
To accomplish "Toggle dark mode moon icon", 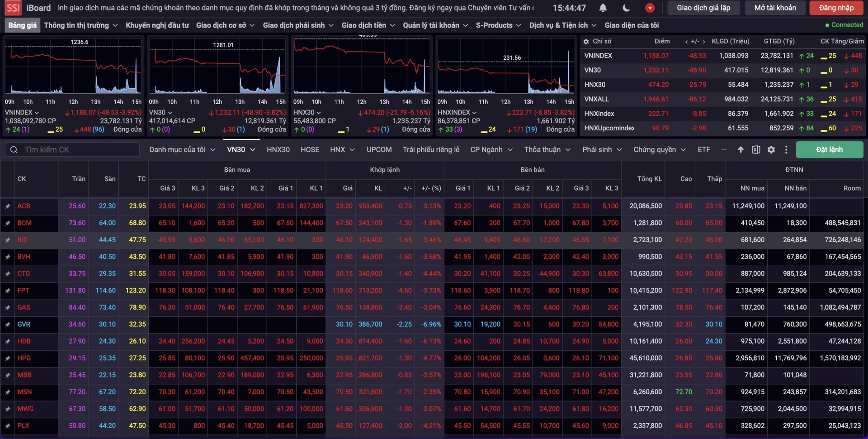I will (627, 8).
